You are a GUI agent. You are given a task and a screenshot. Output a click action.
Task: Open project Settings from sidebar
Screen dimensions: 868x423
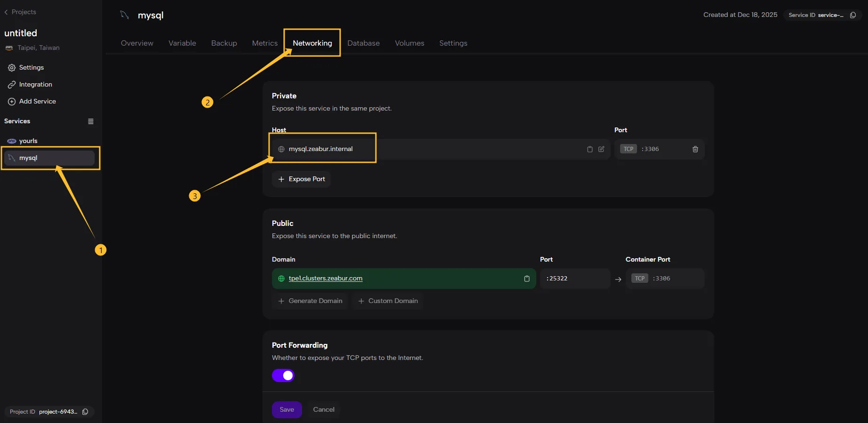[x=31, y=68]
